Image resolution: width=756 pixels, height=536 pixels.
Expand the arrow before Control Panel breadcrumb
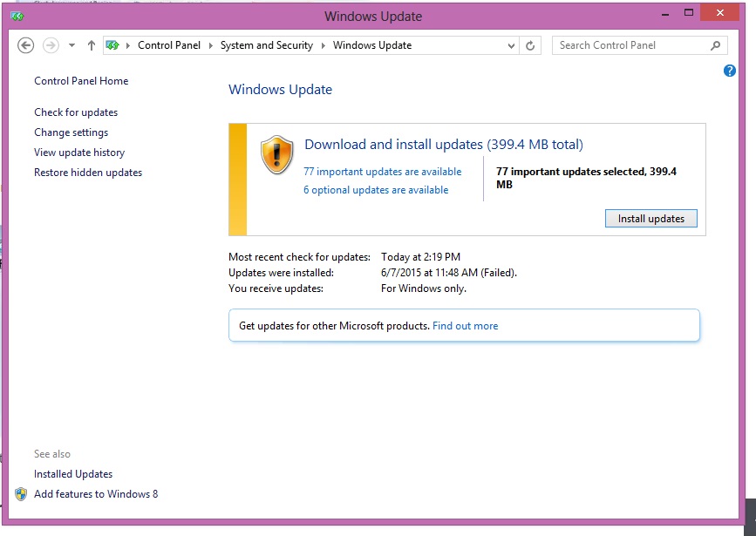click(128, 45)
